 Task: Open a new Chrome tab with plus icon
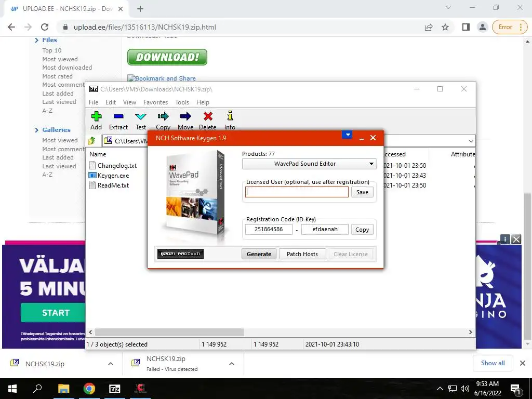[140, 9]
